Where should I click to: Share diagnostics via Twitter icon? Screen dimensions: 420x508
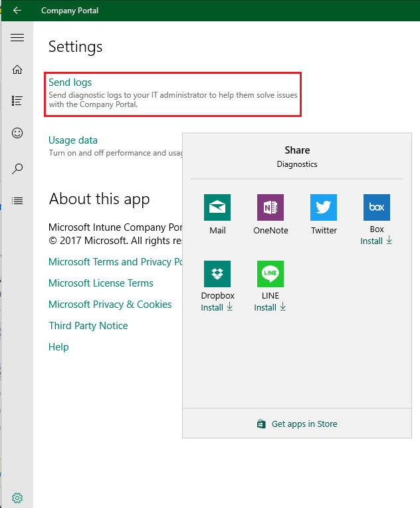coord(324,207)
